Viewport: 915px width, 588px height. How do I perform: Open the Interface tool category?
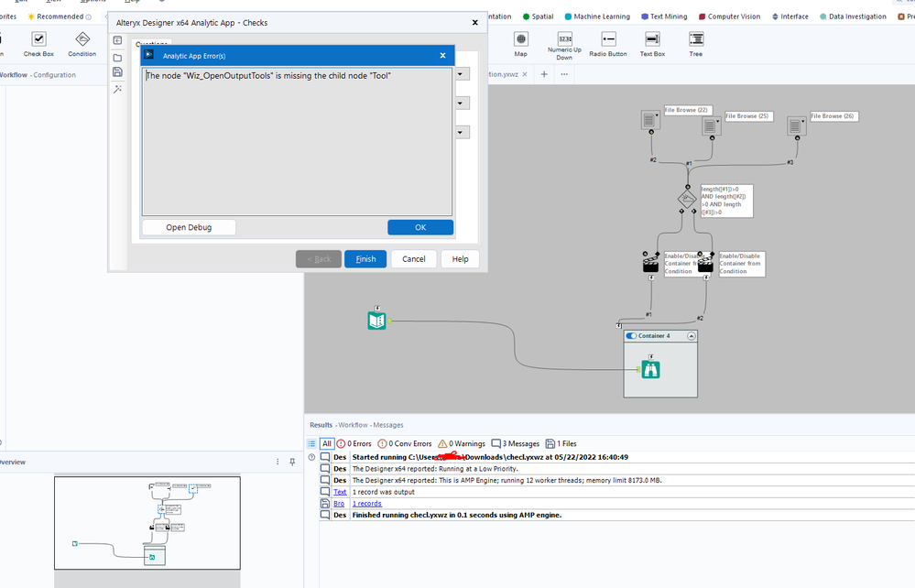click(794, 16)
